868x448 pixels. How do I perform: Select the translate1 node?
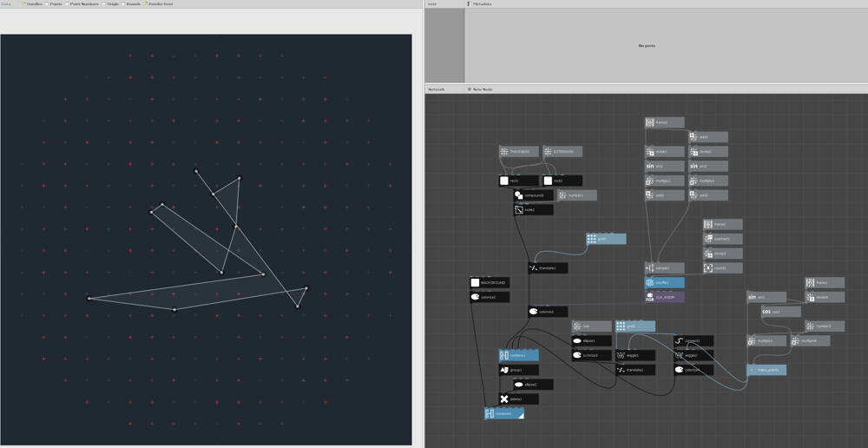coord(548,268)
